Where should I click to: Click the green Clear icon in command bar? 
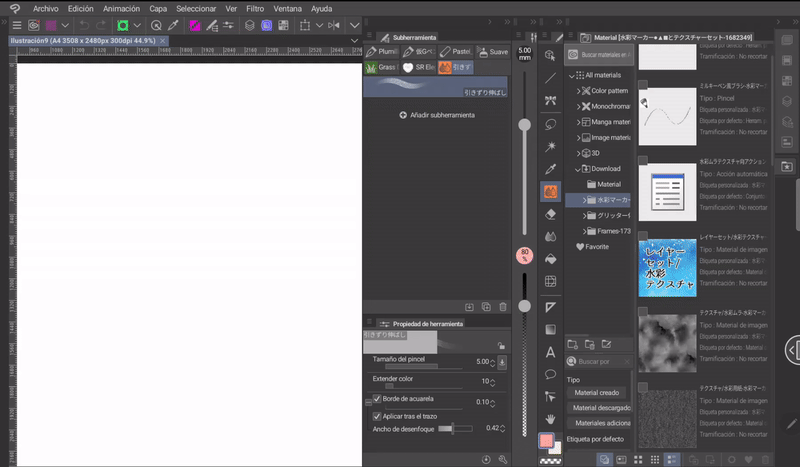(x=122, y=25)
